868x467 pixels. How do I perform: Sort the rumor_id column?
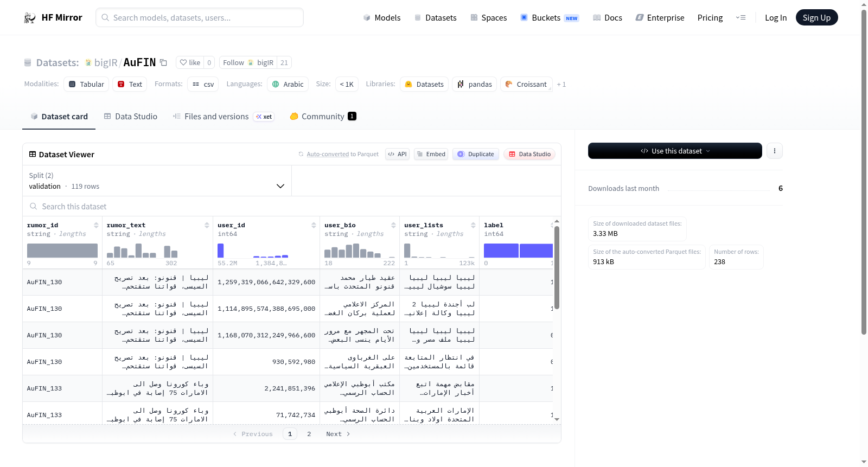[96, 225]
